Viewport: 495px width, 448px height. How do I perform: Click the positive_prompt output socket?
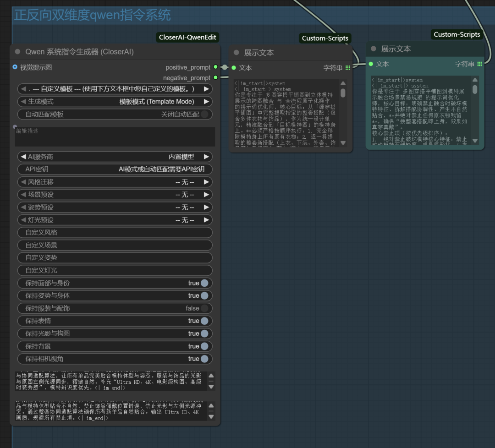point(215,67)
